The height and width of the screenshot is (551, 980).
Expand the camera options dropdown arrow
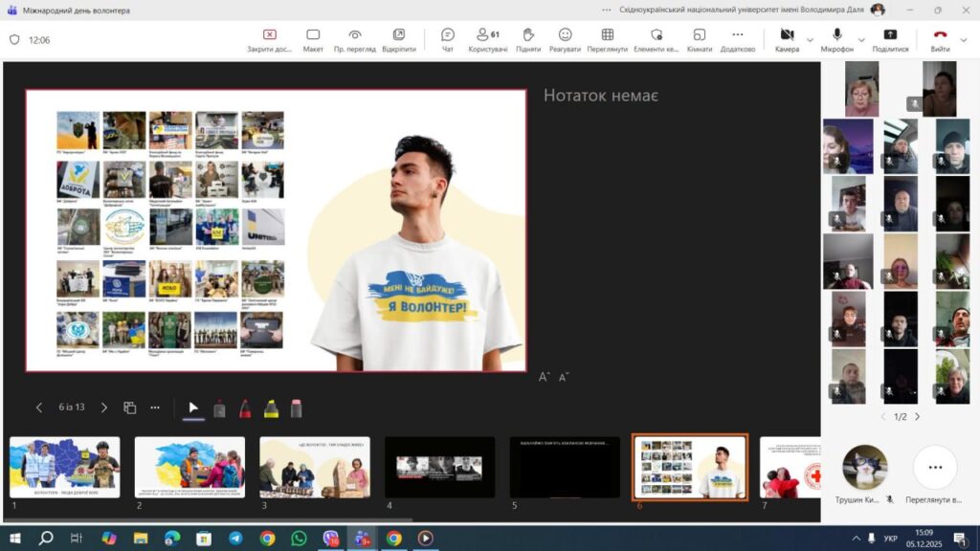pyautogui.click(x=810, y=40)
